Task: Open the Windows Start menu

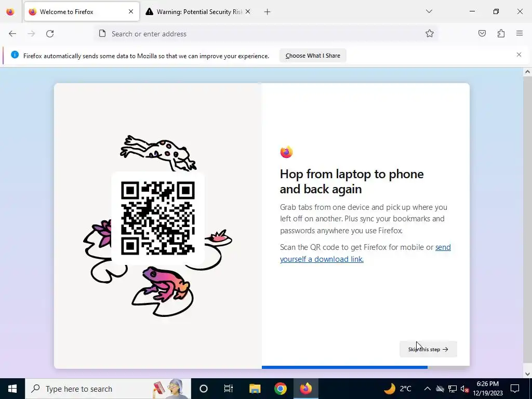Action: pyautogui.click(x=12, y=389)
